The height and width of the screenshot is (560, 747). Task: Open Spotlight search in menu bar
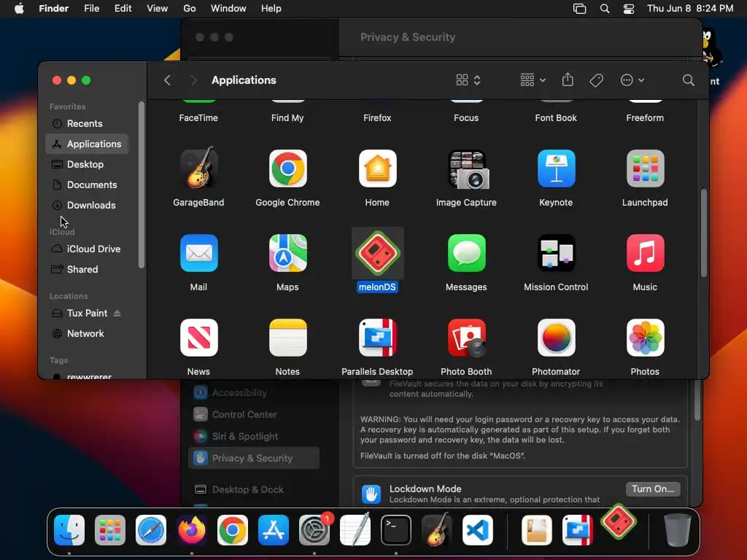pos(605,9)
